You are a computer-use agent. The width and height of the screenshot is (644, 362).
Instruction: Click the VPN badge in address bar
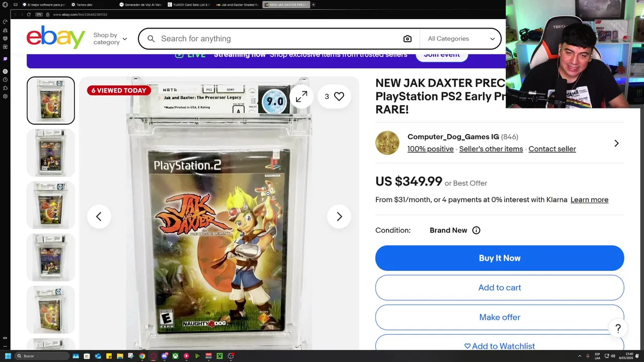point(39,15)
